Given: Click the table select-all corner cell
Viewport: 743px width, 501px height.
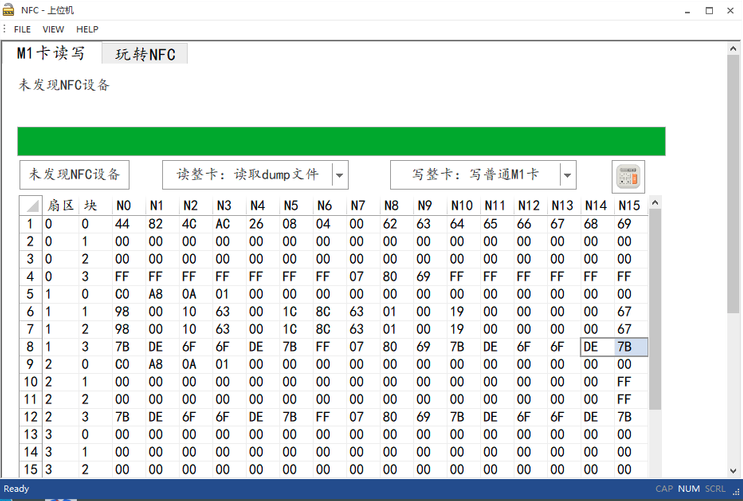Looking at the screenshot, I should click(x=31, y=205).
